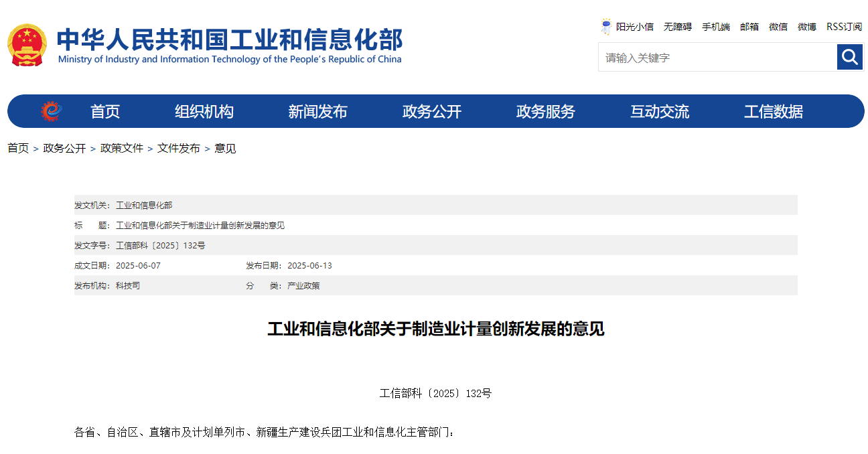Click the national emblem logo

(27, 45)
